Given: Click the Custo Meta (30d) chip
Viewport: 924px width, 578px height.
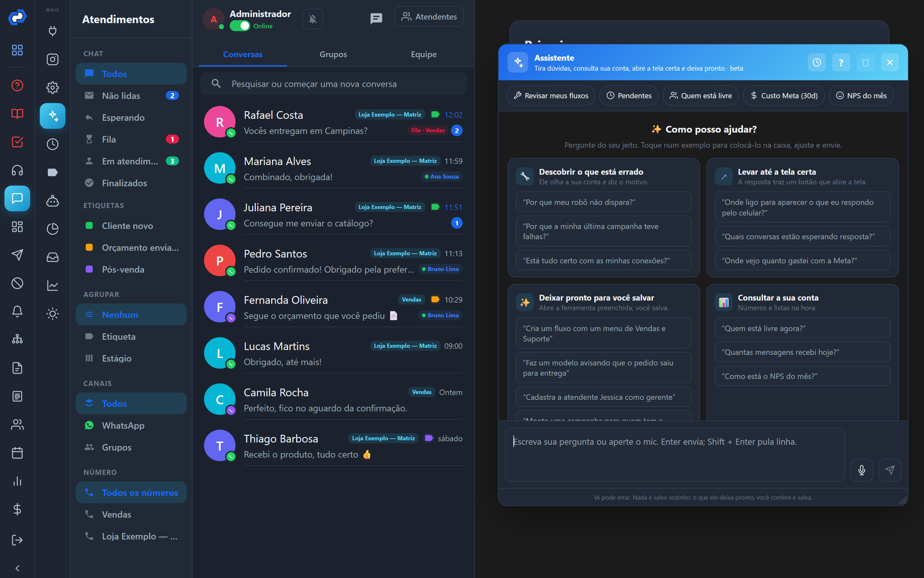Looking at the screenshot, I should (783, 96).
